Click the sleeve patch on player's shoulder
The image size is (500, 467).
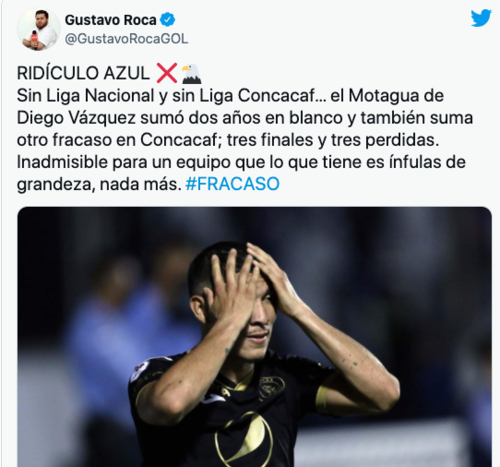pos(140,370)
